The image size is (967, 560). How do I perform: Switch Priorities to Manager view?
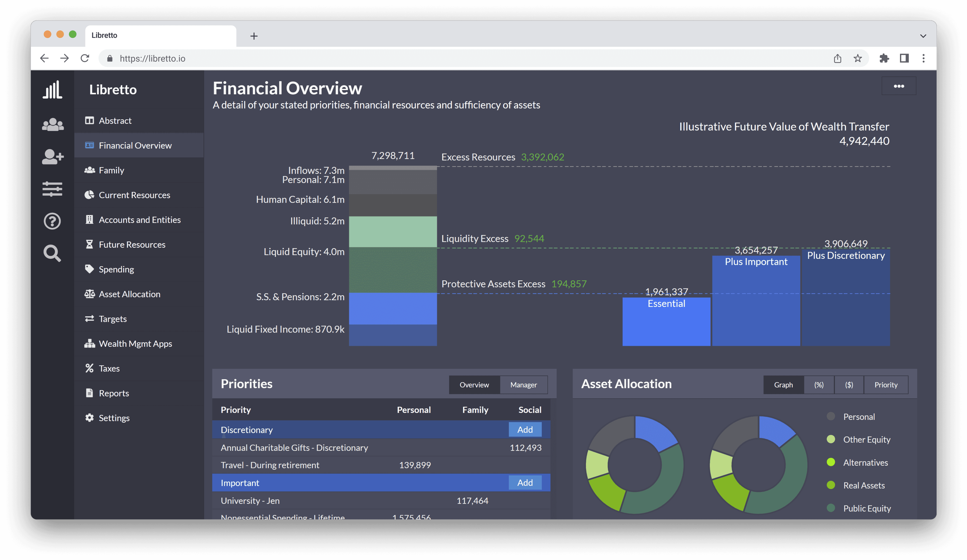click(x=523, y=385)
